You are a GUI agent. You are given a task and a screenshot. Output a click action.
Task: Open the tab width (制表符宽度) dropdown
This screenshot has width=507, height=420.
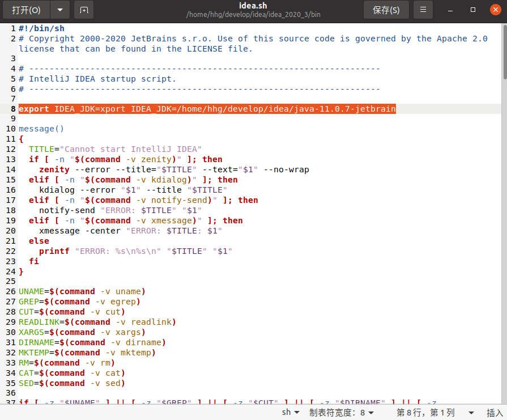point(342,412)
